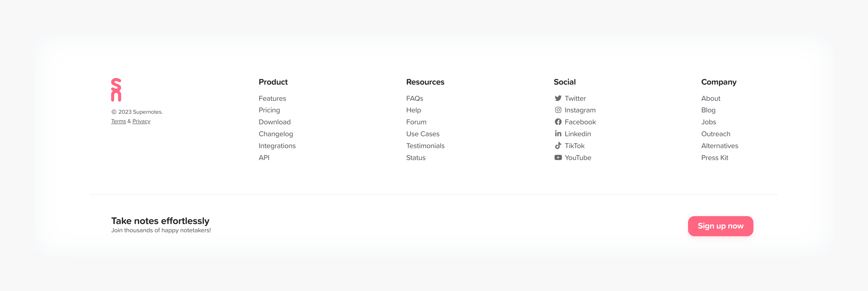The image size is (868, 291).
Task: Click the Twitter bird icon
Action: click(558, 98)
